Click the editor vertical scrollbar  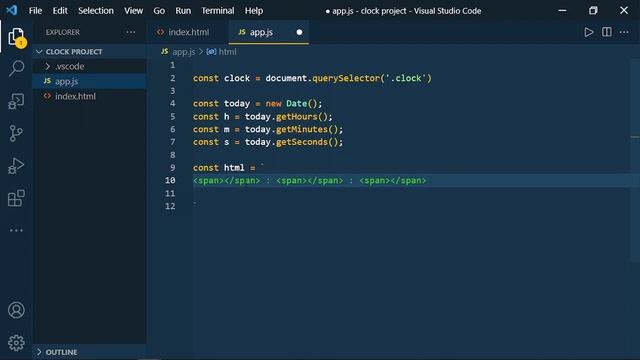click(635, 159)
